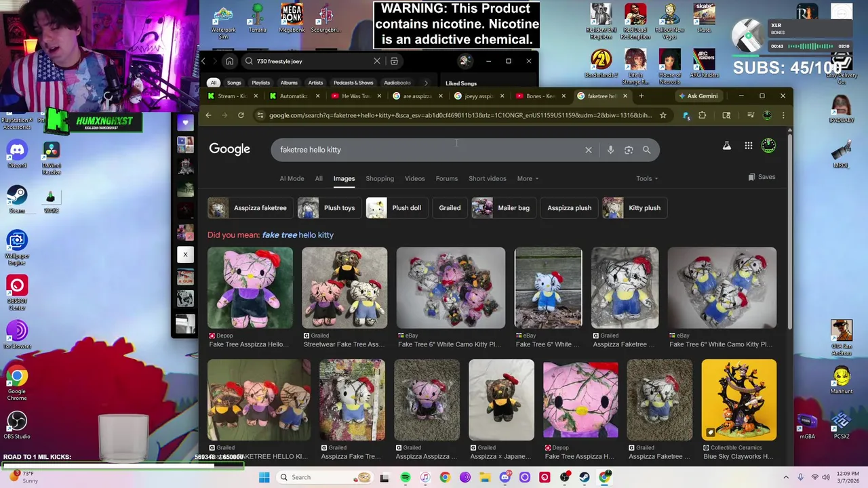The width and height of the screenshot is (868, 488).
Task: Clear the Spotify search field
Action: [377, 61]
